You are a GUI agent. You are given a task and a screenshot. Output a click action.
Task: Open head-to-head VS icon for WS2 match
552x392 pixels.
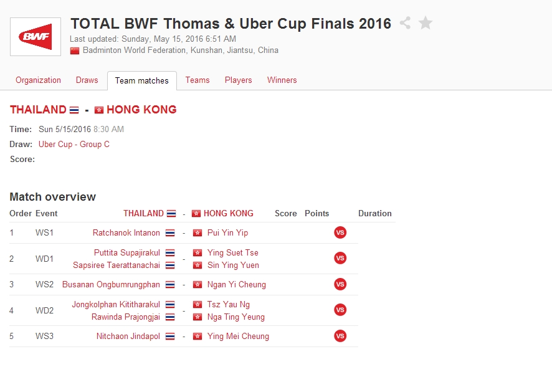point(340,284)
